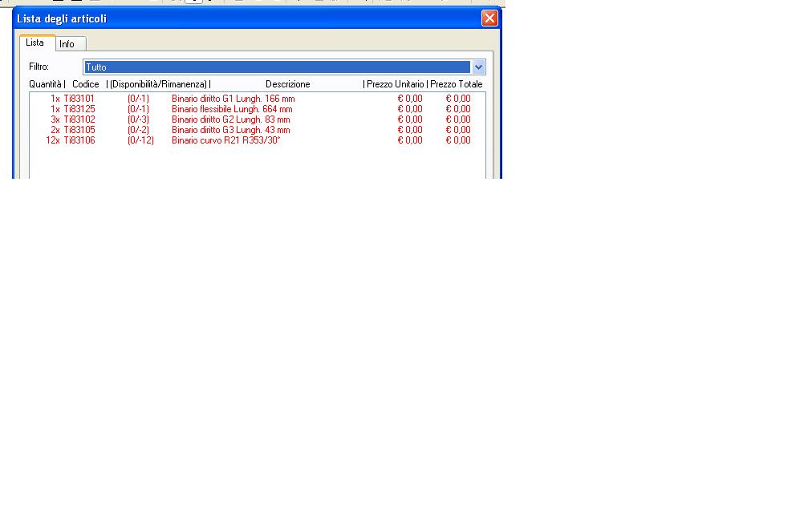Click the Prezzo Unitario column header
Screen dimensions: 812x510
(395, 84)
